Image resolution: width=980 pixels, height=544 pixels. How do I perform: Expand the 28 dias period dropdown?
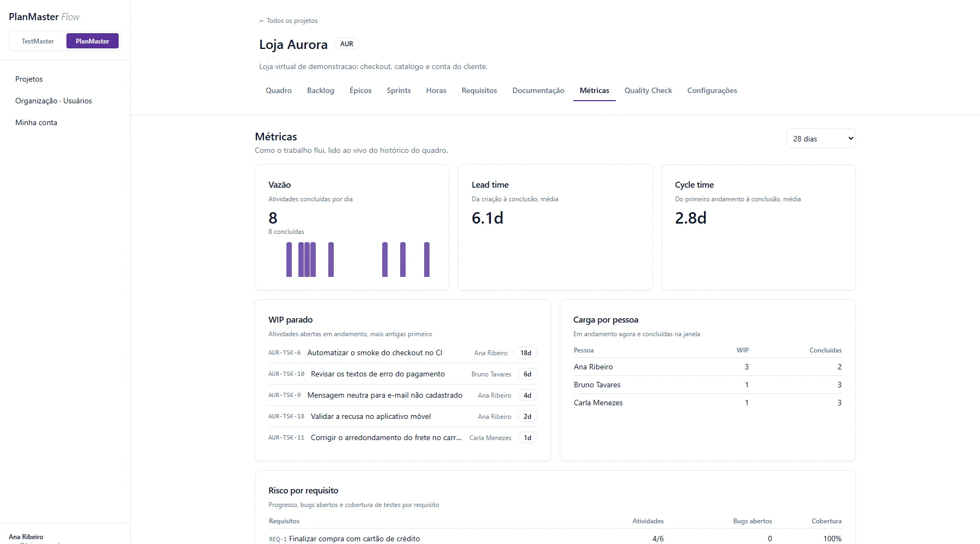[x=820, y=139]
